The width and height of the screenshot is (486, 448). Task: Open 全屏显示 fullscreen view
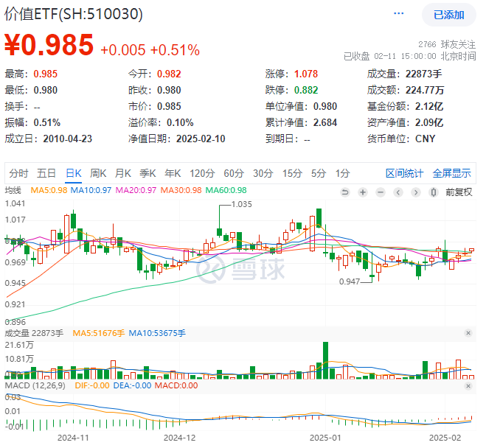(451, 173)
